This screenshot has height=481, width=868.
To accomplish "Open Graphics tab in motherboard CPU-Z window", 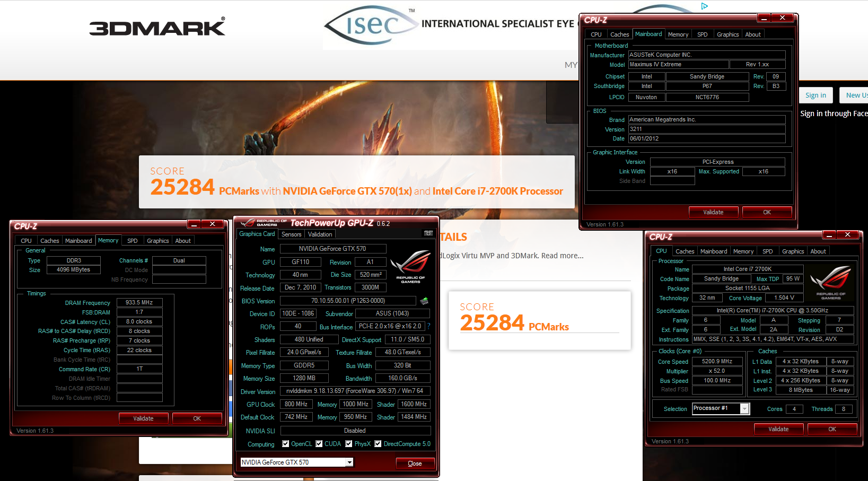I will pyautogui.click(x=728, y=34).
